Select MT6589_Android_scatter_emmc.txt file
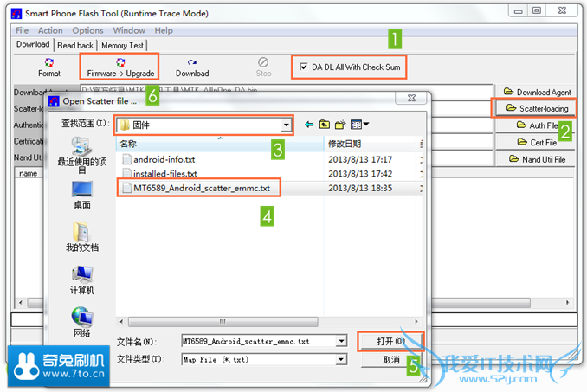This screenshot has height=392, width=587. (198, 188)
